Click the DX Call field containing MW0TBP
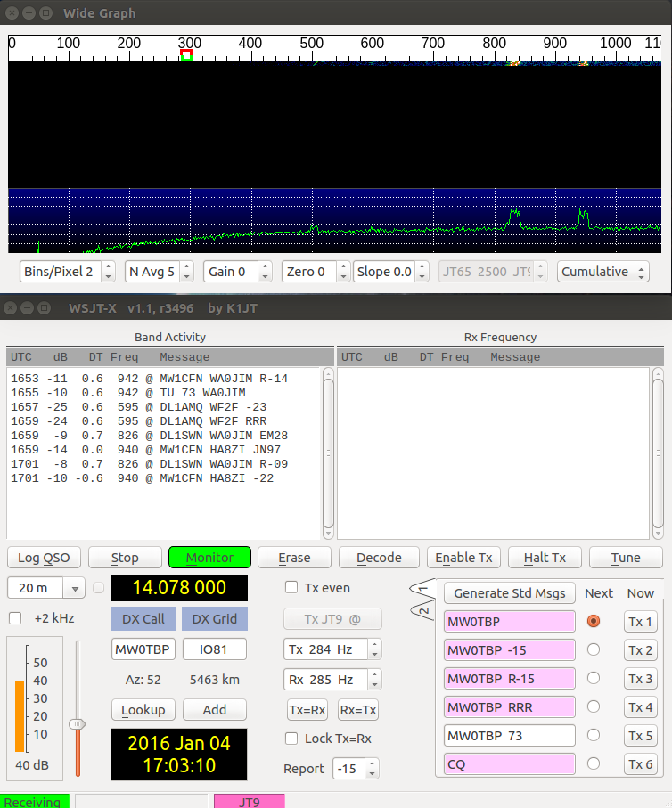The height and width of the screenshot is (808, 672). coord(143,649)
